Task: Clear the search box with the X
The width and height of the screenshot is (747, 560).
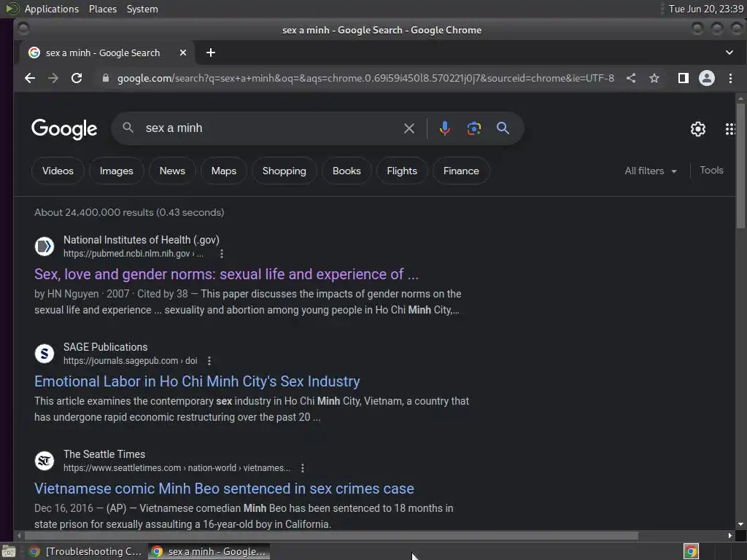Action: click(x=409, y=128)
